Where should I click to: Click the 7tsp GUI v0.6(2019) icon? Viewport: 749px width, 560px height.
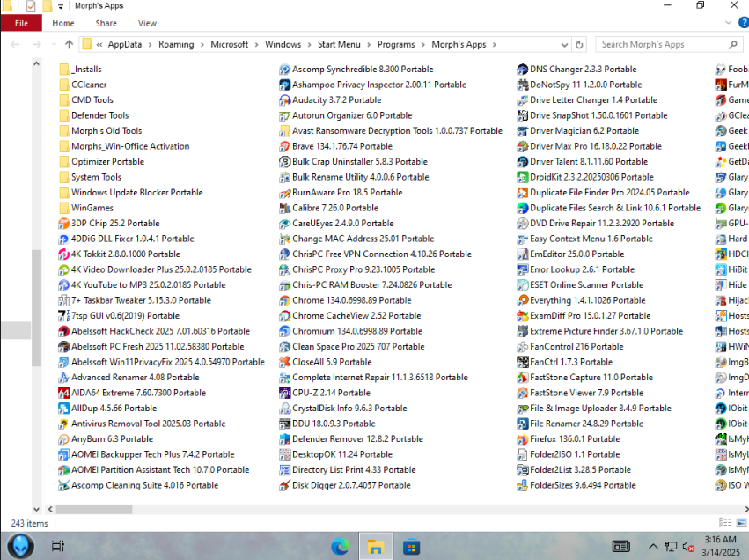pyautogui.click(x=63, y=316)
